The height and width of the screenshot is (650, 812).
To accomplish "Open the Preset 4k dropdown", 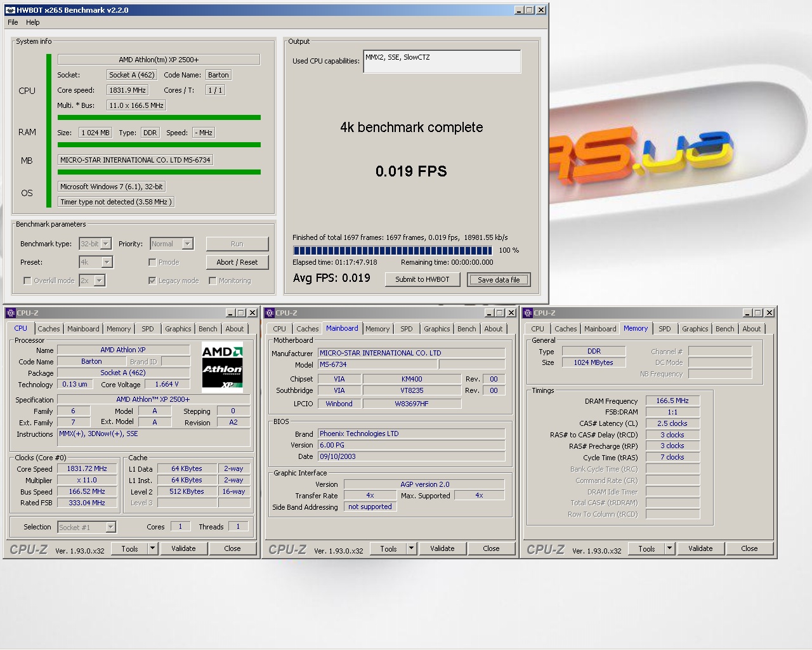I will [107, 262].
